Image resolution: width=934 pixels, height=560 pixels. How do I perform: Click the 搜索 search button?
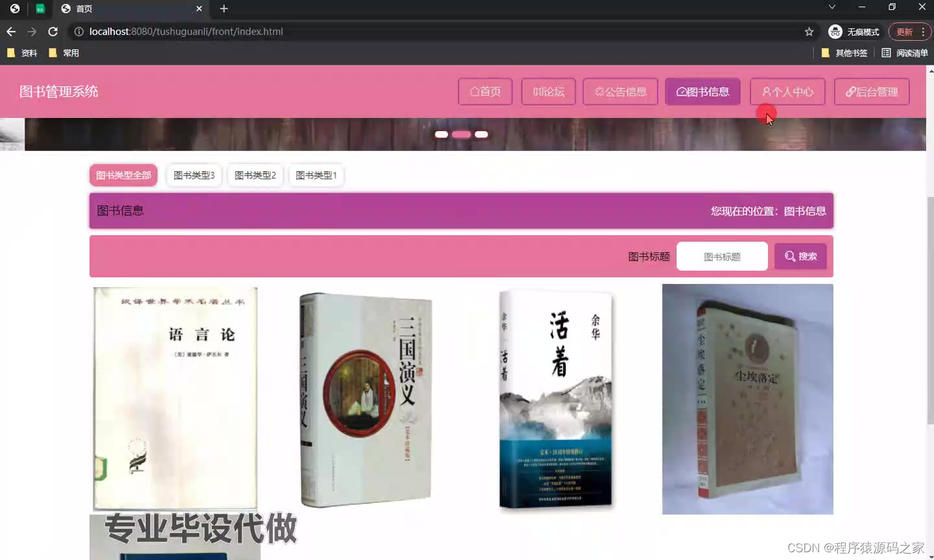point(800,257)
